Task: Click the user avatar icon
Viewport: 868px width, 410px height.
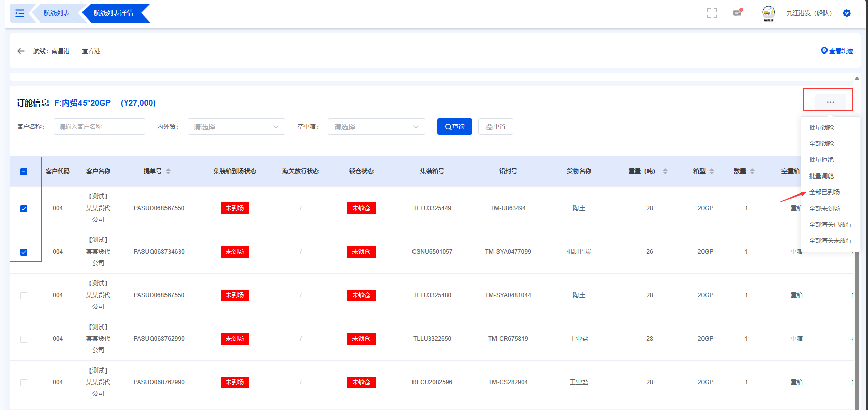Action: tap(768, 13)
